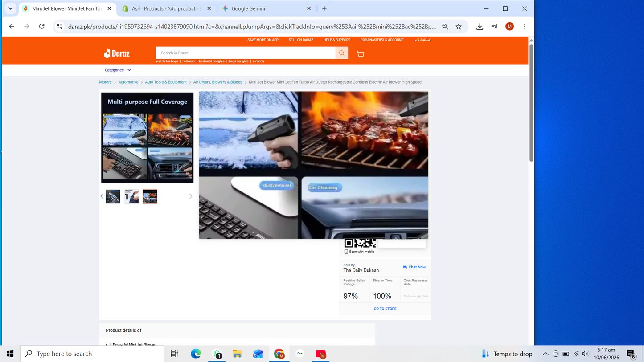Switch to the Google Gemini tab
Viewport: 644px width, 362px height.
[266, 8]
